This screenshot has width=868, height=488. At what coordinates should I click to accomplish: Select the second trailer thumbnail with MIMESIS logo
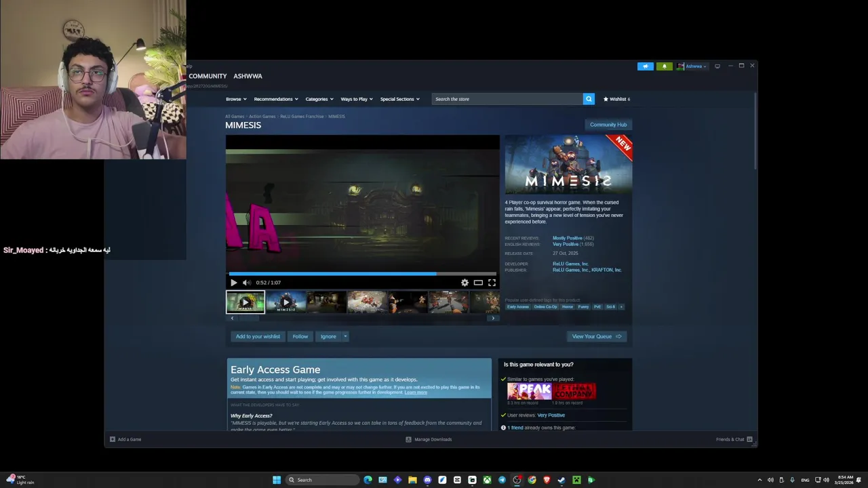pos(285,302)
